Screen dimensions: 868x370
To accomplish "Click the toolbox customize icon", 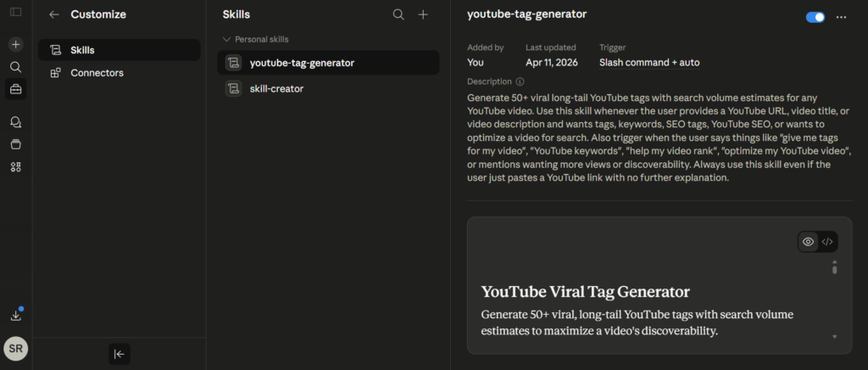I will point(16,88).
